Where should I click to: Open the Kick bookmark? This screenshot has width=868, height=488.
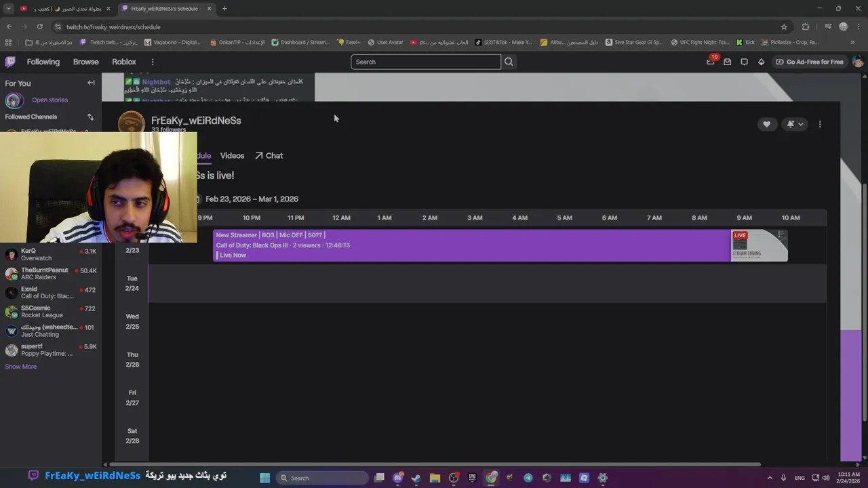(x=745, y=42)
